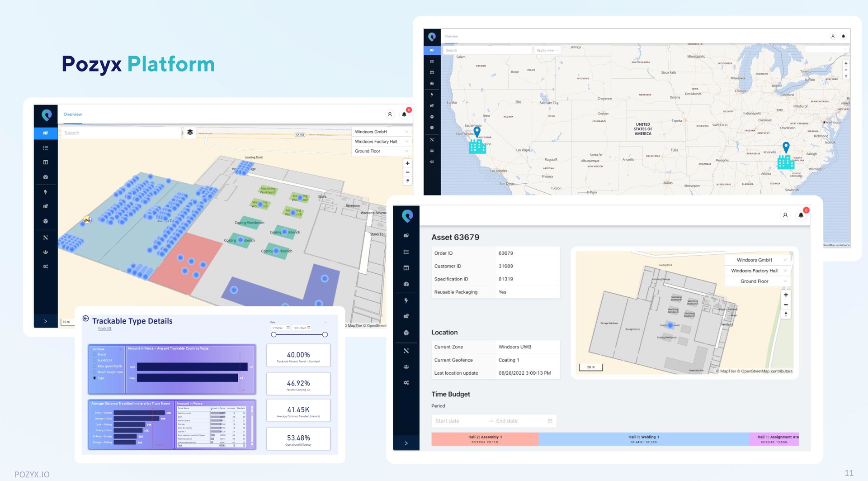Choose the Max speed km/h attribute option

point(95,367)
